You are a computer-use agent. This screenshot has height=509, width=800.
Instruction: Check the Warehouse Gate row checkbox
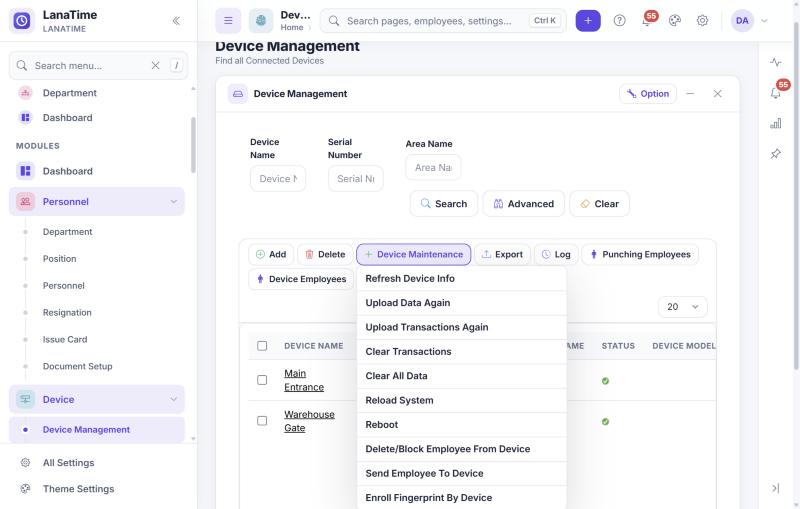[262, 421]
